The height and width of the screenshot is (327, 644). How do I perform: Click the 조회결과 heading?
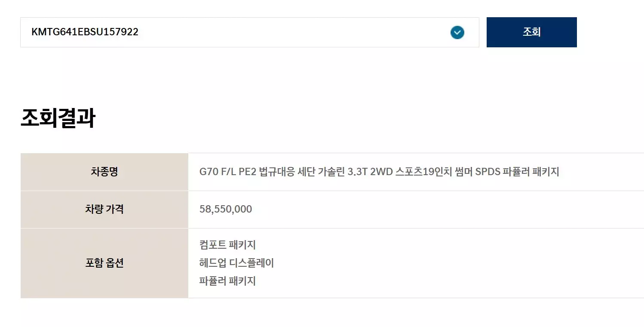point(58,118)
